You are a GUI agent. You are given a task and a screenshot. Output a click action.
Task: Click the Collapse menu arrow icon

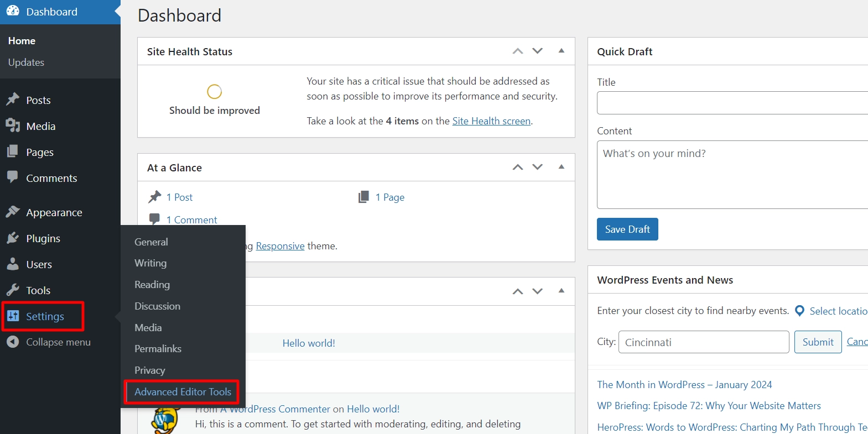pos(13,342)
